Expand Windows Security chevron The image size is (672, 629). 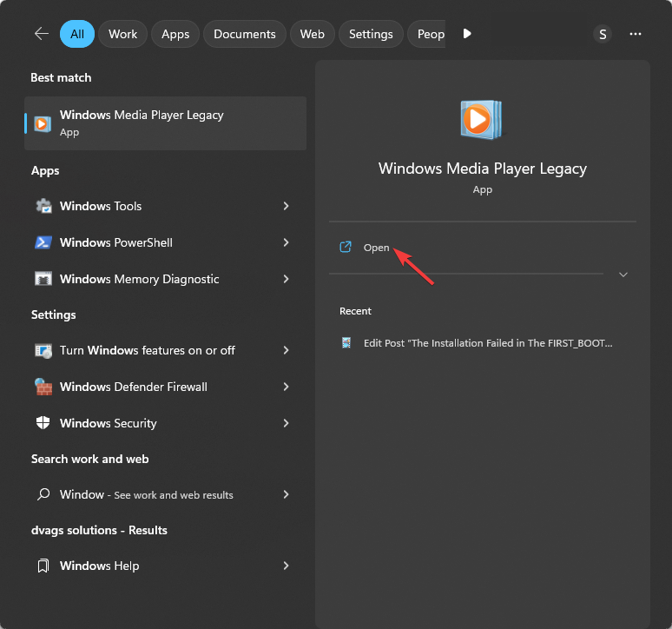click(x=286, y=423)
